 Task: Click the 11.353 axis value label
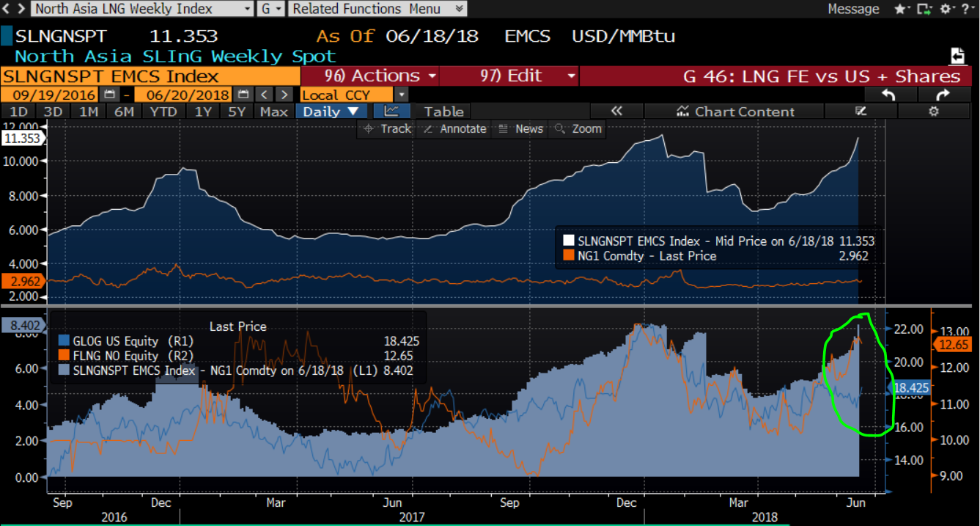click(22, 139)
